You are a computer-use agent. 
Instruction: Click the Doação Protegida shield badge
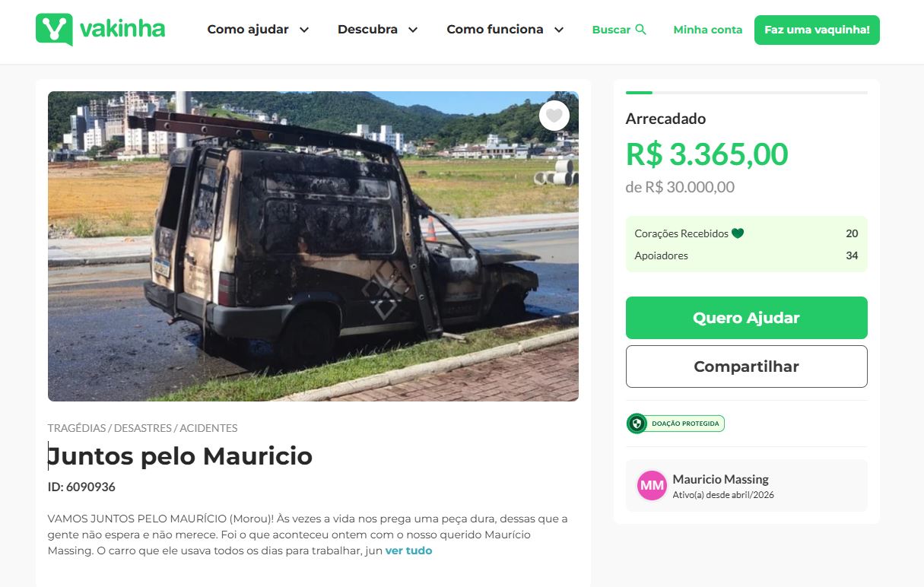pyautogui.click(x=675, y=424)
